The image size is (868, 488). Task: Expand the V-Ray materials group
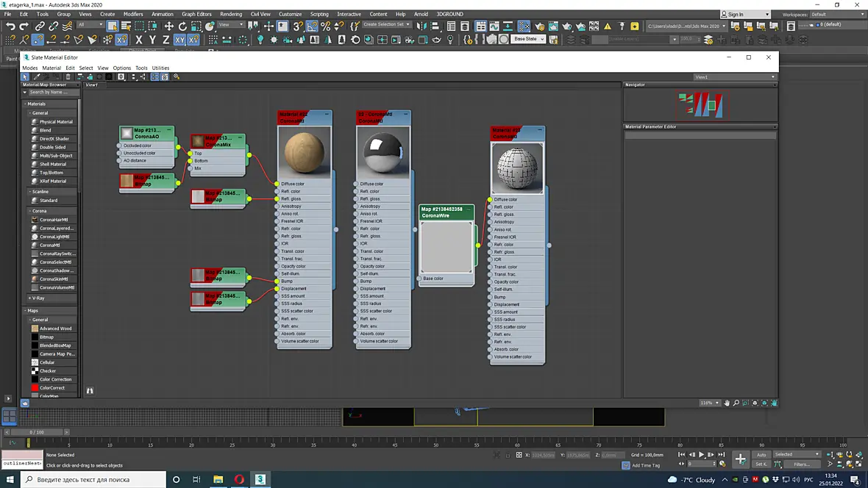click(30, 298)
